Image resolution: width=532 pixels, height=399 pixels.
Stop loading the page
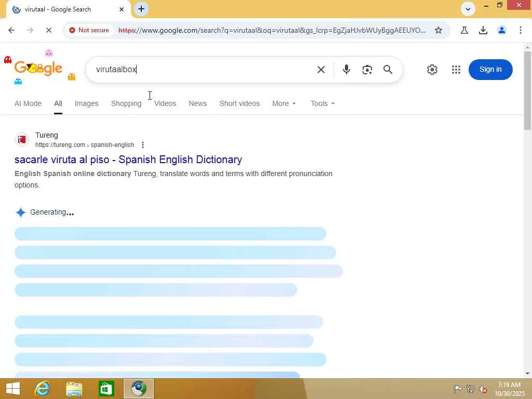point(48,30)
